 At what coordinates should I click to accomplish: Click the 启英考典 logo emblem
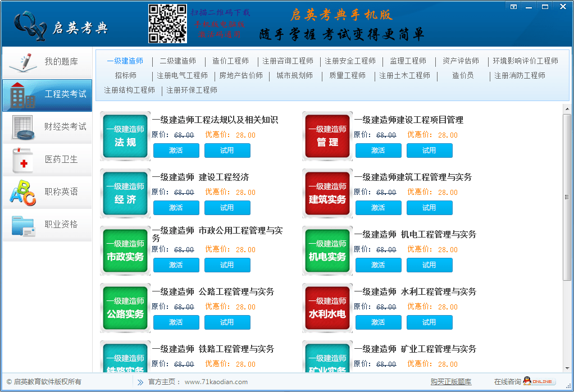coord(30,26)
